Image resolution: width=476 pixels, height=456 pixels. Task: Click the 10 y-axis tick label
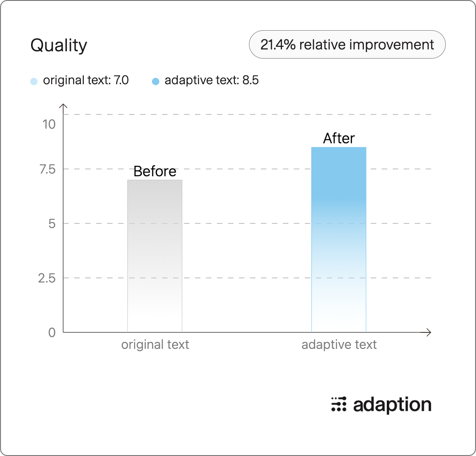(x=49, y=125)
